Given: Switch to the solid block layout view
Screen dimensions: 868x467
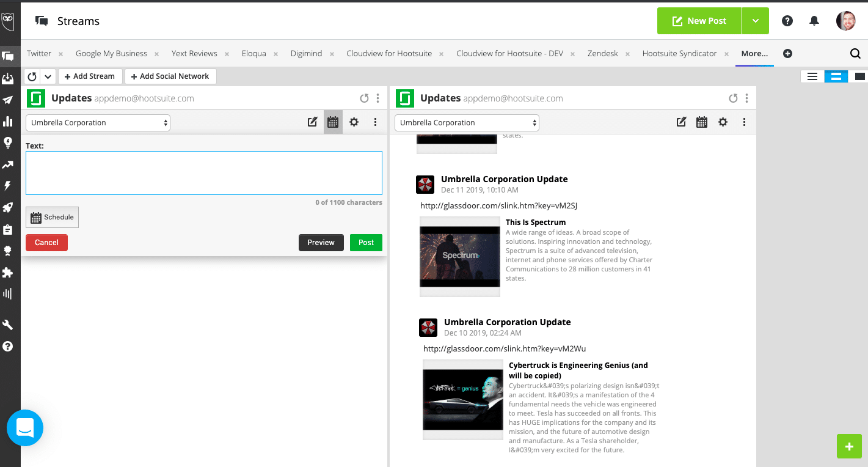Looking at the screenshot, I should tap(859, 76).
